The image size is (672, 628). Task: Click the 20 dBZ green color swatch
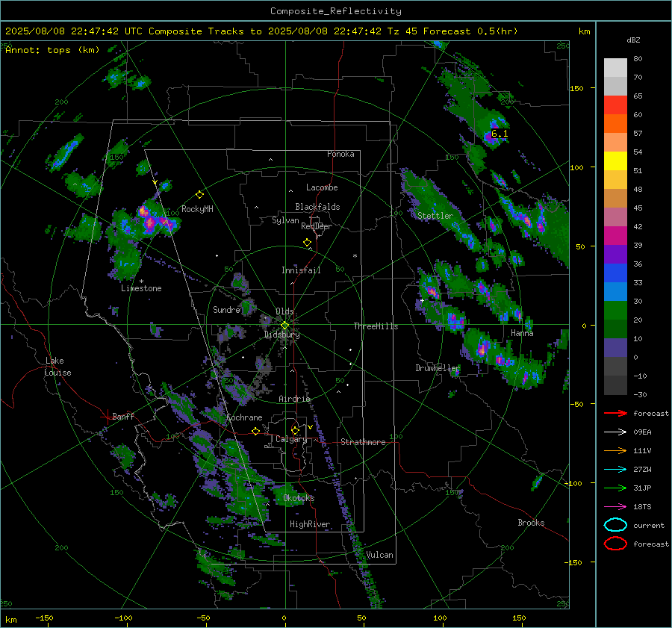615,310
